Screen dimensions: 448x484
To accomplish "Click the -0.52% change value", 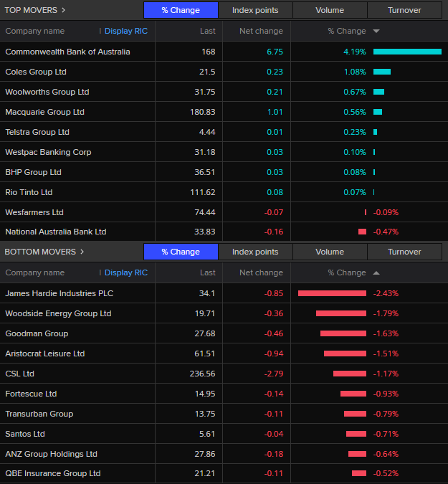I will click(386, 473).
